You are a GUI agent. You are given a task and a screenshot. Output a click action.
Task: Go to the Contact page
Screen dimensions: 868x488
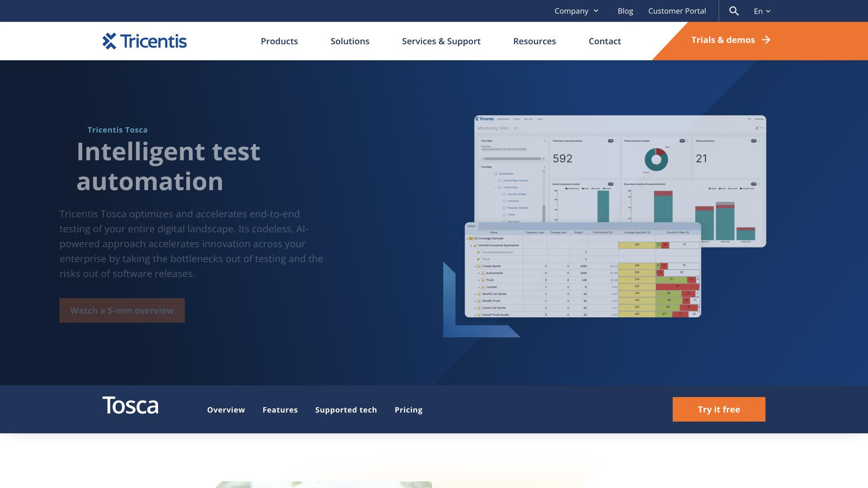pos(605,41)
